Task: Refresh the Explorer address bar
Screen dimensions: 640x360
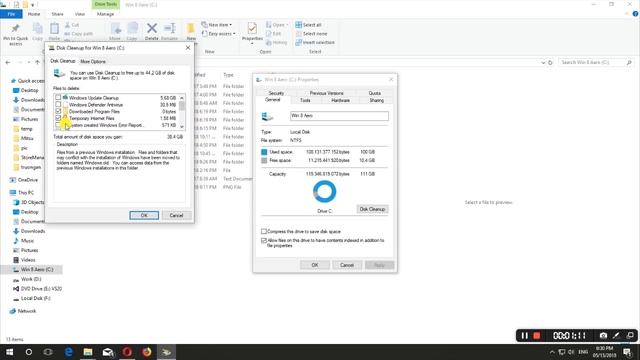Action: (550, 63)
